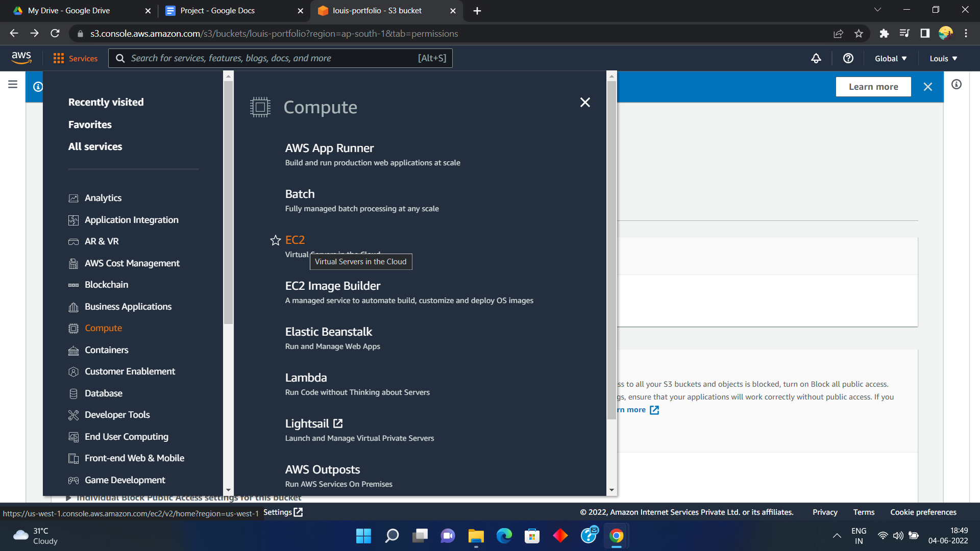Viewport: 980px width, 551px height.
Task: Expand the Analytics services category
Action: click(103, 197)
